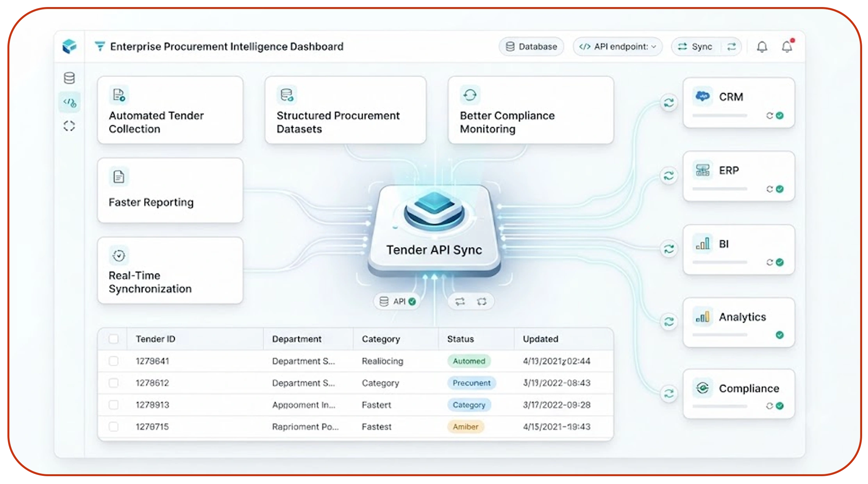The height and width of the screenshot is (484, 868).
Task: Open the Better Compliance Monitoring card
Action: click(x=531, y=110)
